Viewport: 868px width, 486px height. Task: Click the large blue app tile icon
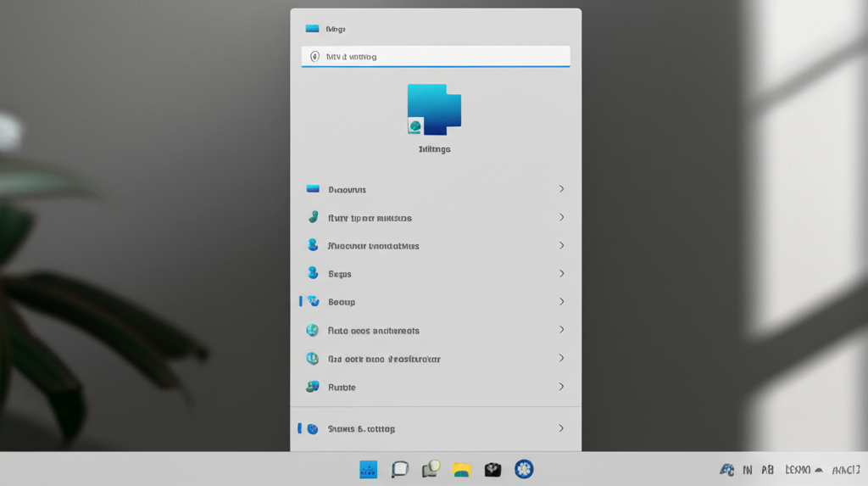[x=434, y=109]
